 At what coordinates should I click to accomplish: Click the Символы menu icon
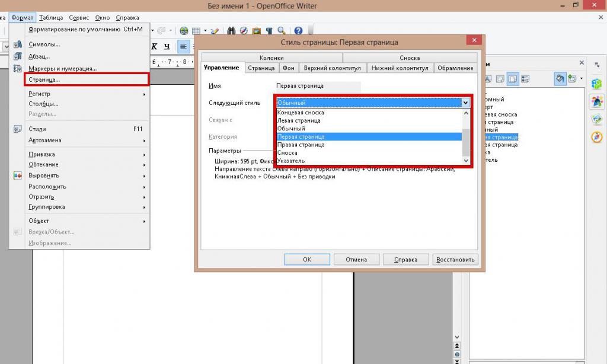coord(17,44)
